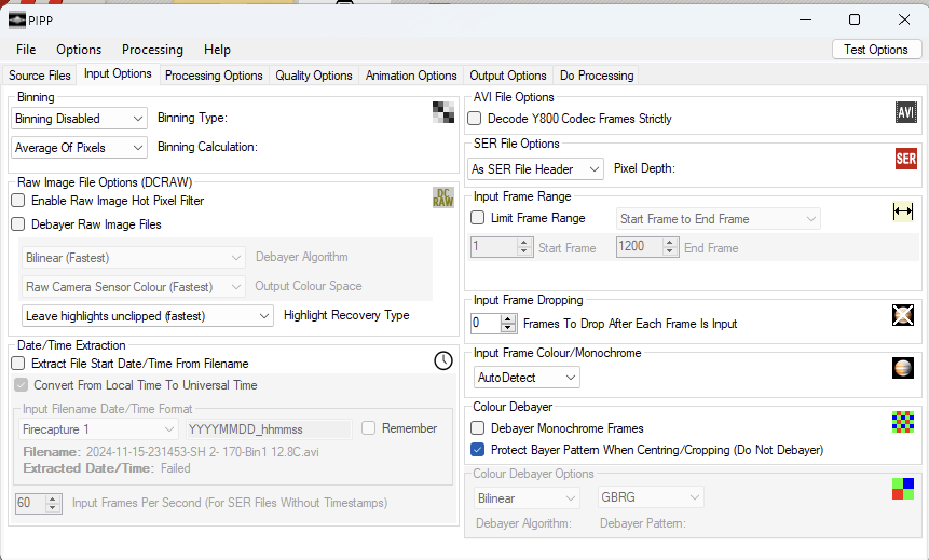Click the Test Options button
This screenshot has width=929, height=560.
pyautogui.click(x=876, y=50)
